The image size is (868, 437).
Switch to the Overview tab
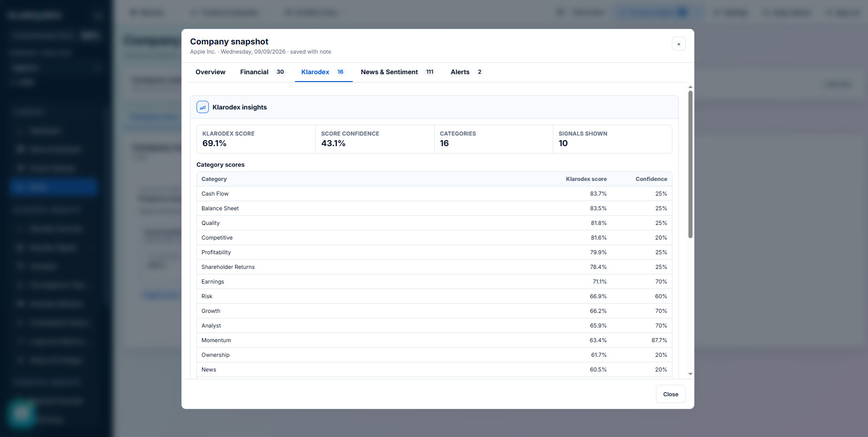click(210, 72)
